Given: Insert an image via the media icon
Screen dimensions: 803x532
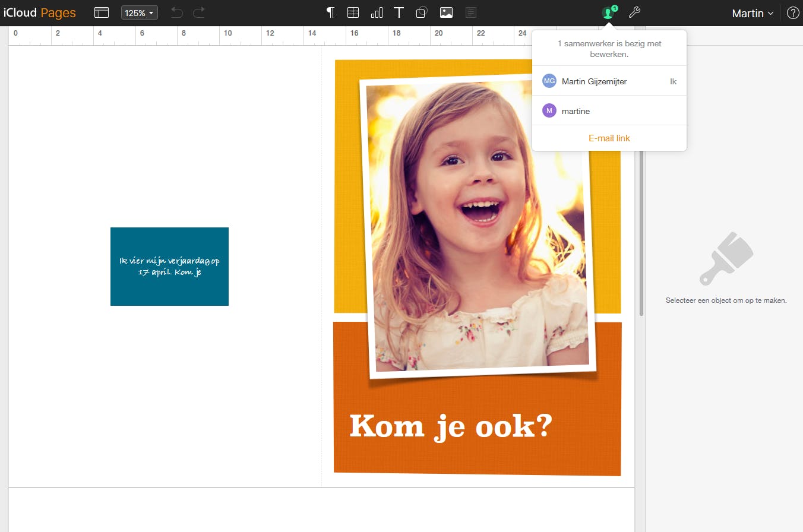Looking at the screenshot, I should pos(446,12).
